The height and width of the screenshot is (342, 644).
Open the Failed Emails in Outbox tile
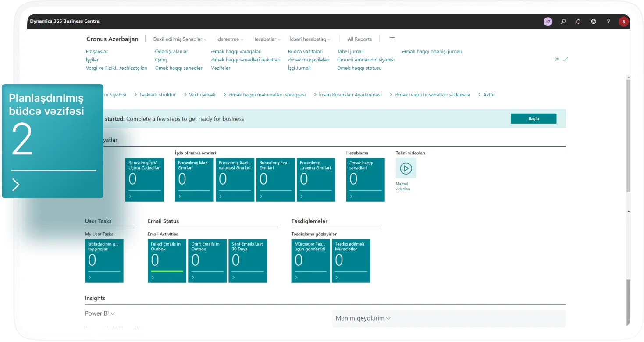click(x=167, y=260)
